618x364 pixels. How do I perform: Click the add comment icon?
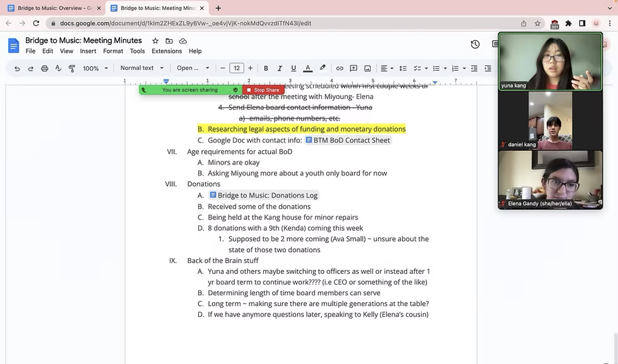[354, 68]
